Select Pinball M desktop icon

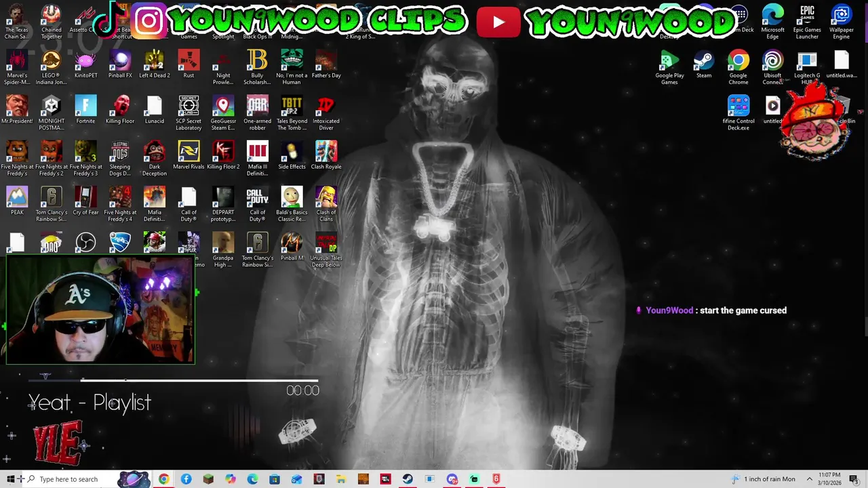point(292,247)
